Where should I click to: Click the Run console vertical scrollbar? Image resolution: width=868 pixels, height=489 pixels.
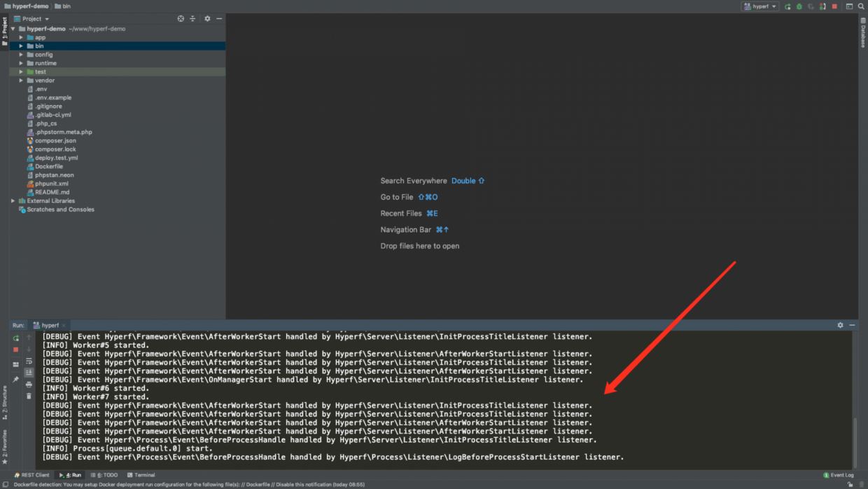(855, 441)
